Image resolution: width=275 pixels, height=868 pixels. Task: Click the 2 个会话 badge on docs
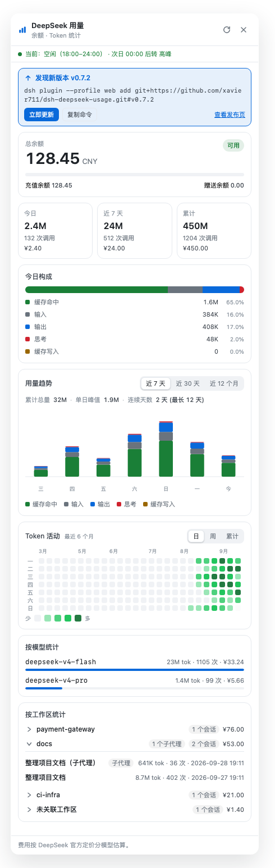point(204,744)
